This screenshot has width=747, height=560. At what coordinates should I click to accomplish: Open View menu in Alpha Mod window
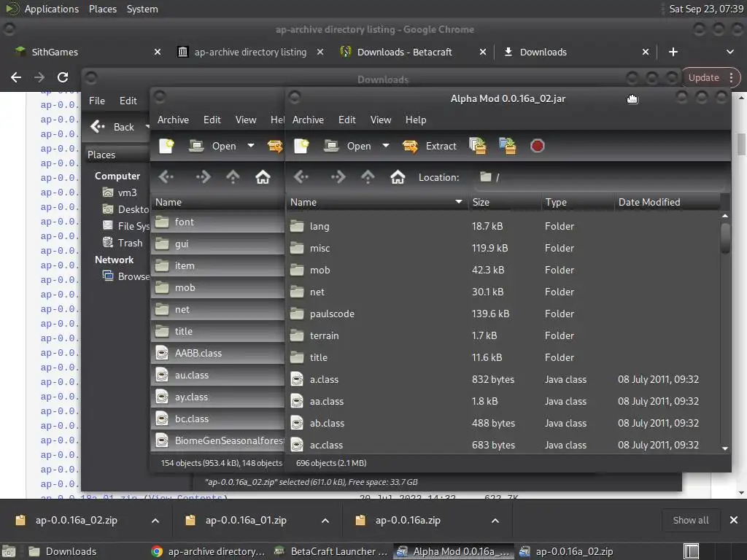pyautogui.click(x=381, y=120)
